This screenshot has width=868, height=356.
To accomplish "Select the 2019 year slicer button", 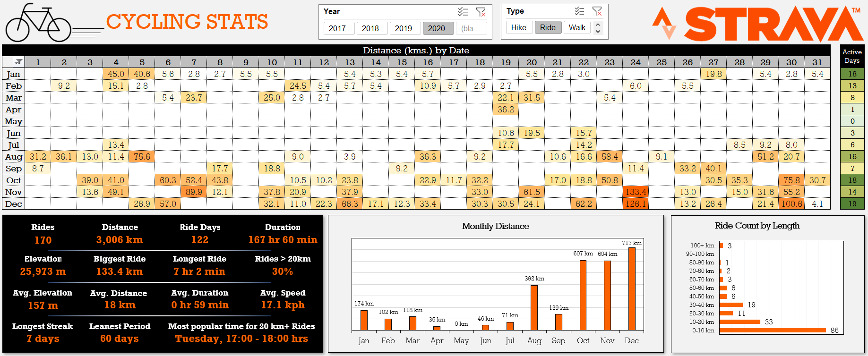I will 405,28.
